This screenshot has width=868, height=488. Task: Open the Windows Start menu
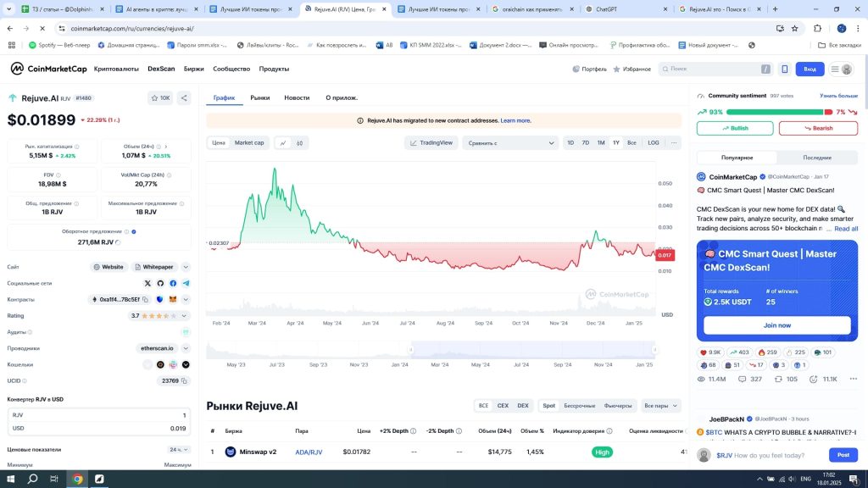point(10,479)
